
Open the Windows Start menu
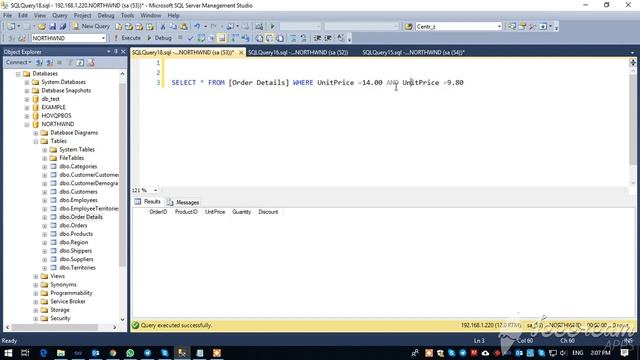(8, 353)
